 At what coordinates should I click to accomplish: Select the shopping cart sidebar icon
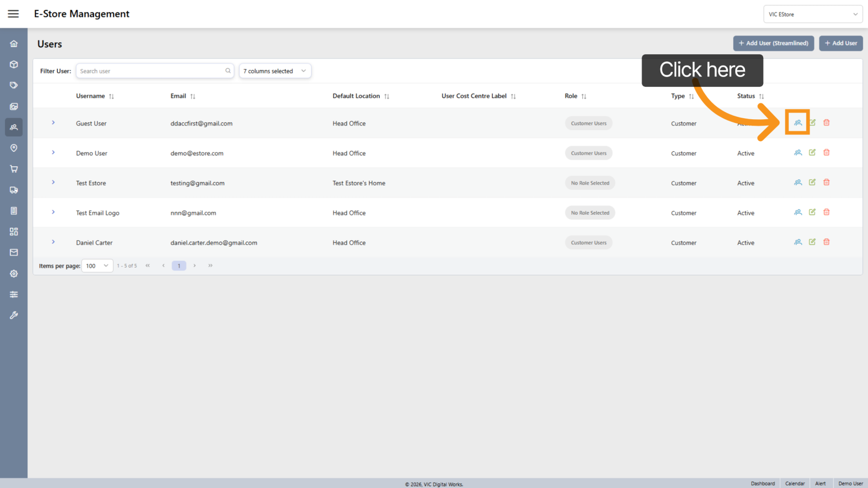click(13, 169)
